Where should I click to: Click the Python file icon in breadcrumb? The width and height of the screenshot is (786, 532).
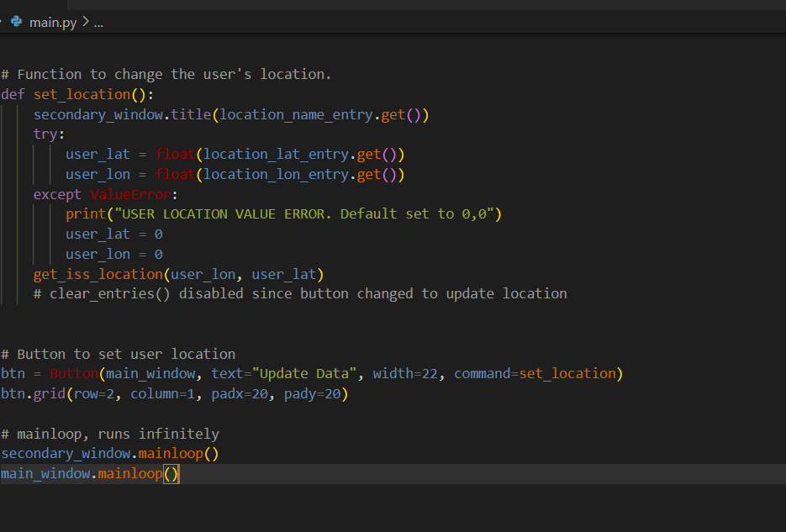point(17,22)
